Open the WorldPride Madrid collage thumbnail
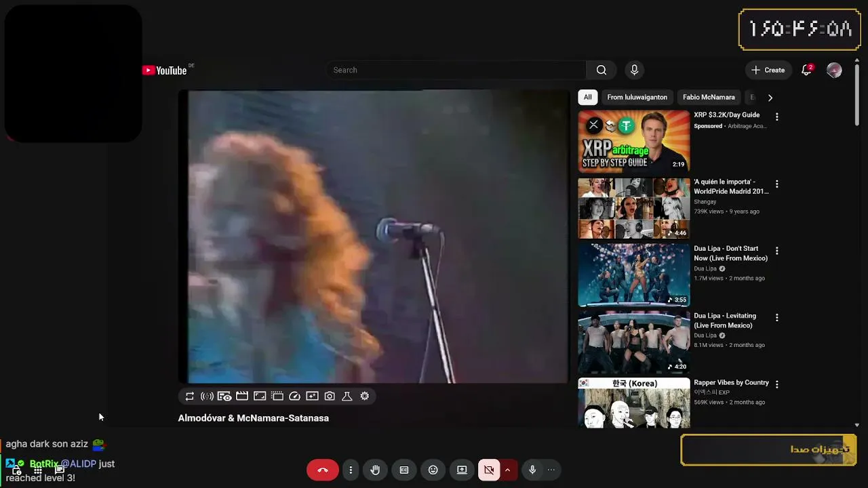868x488 pixels. click(x=633, y=208)
